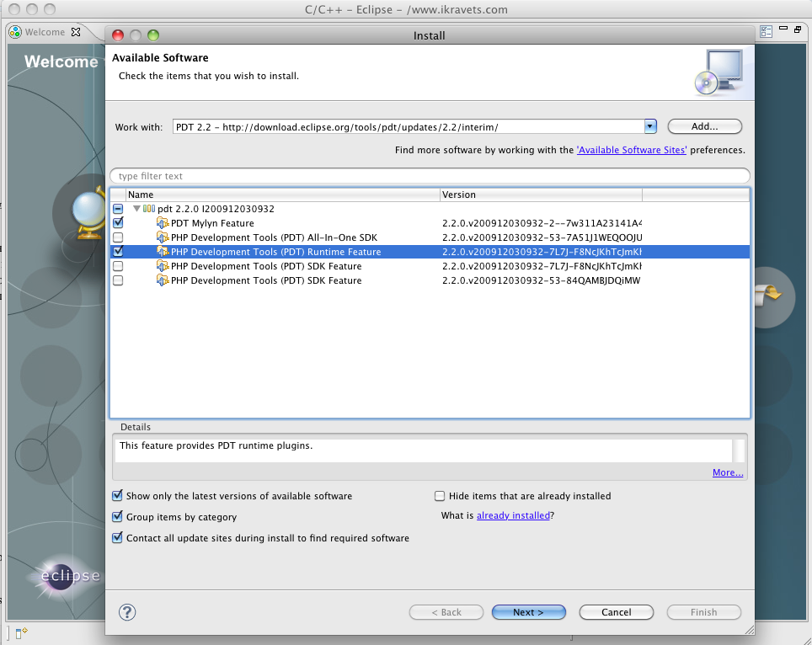Click the type filter text field
812x645 pixels.
tap(430, 176)
